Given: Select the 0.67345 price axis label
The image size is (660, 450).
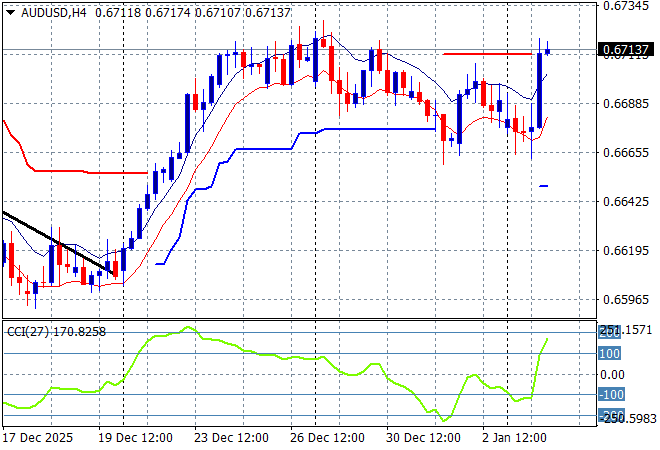Looking at the screenshot, I should pyautogui.click(x=625, y=6).
